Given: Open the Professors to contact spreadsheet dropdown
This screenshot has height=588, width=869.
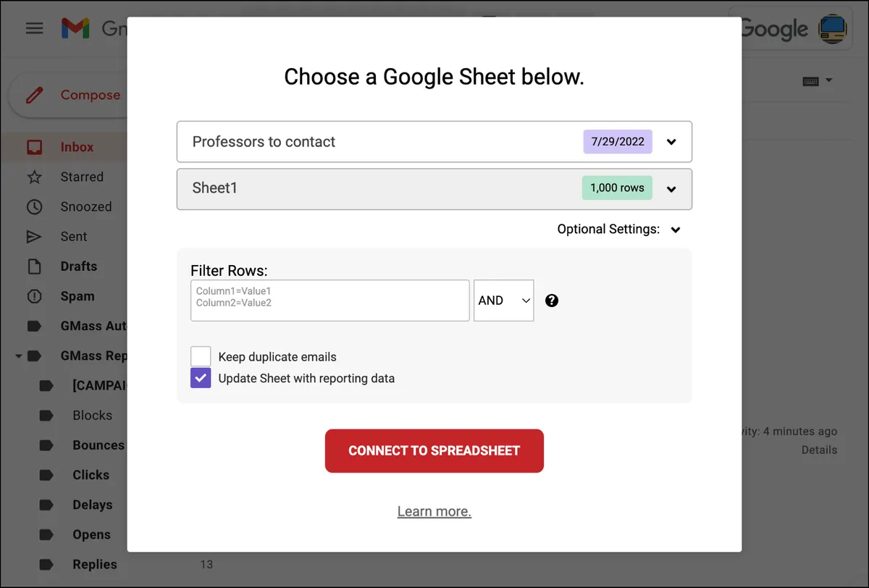Looking at the screenshot, I should [x=434, y=141].
